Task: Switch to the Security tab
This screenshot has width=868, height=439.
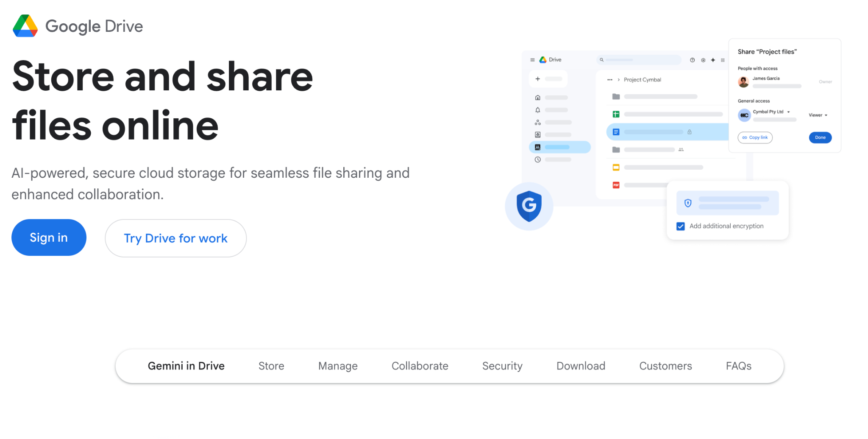Action: (502, 366)
